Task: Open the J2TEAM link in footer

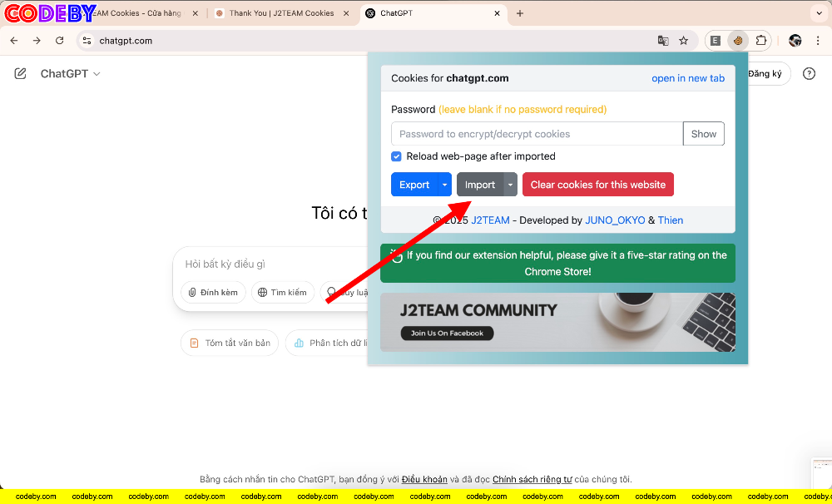Action: 490,220
